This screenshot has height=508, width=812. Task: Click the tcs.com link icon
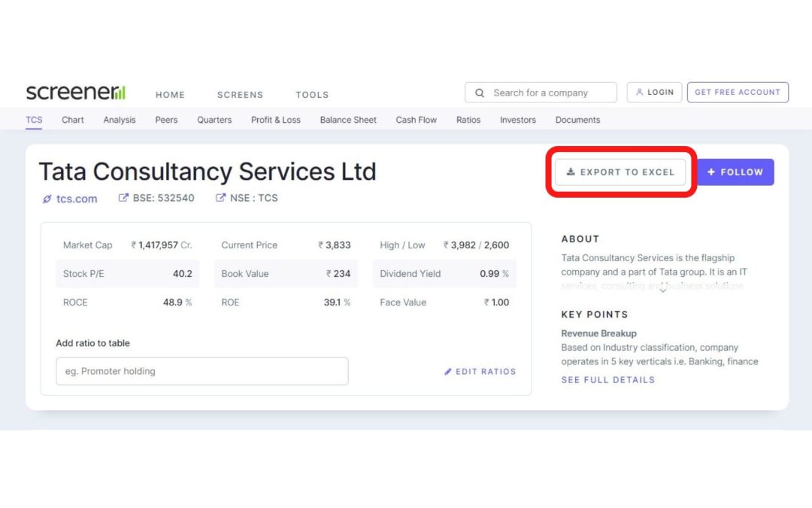[47, 199]
